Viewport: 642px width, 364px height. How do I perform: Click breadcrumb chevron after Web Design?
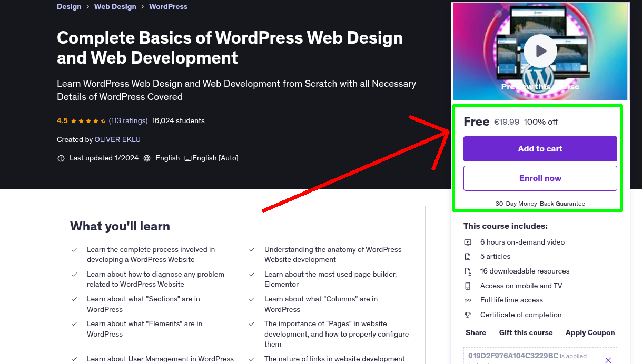(143, 7)
